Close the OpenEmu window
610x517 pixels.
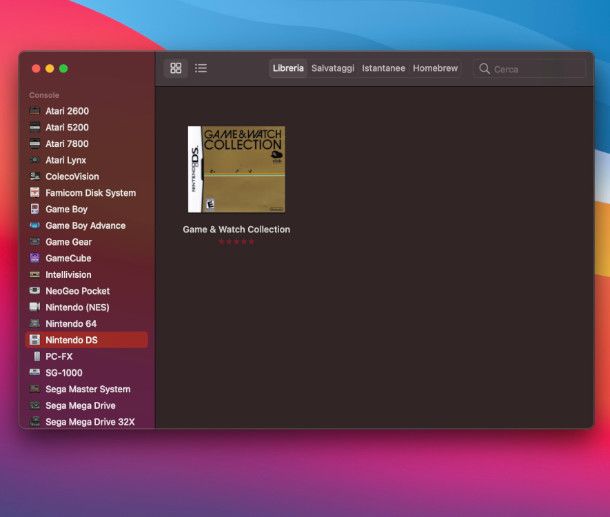point(36,69)
